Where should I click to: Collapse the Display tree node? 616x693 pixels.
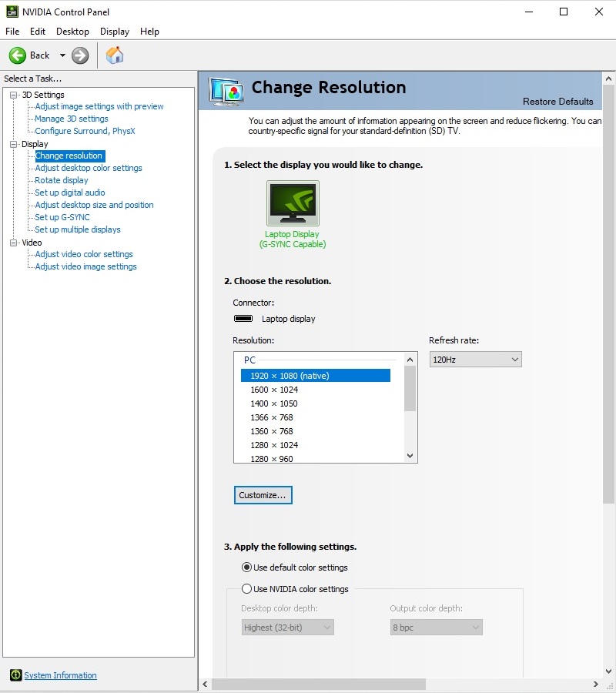click(13, 144)
